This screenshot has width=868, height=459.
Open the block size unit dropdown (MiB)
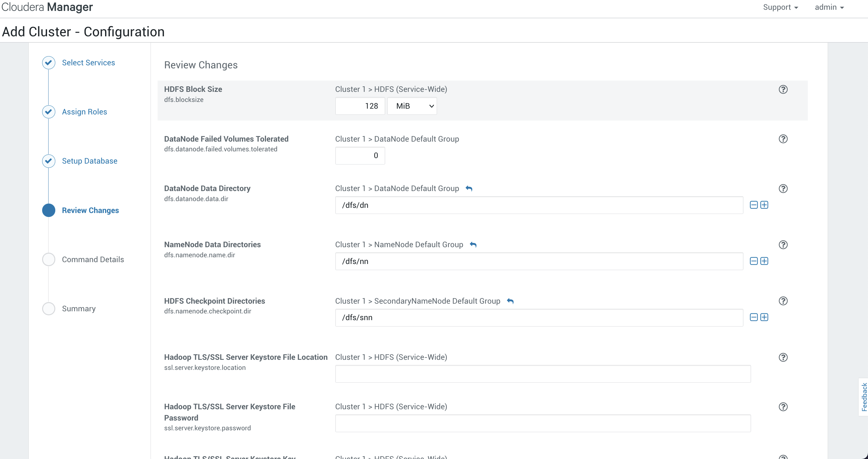412,106
